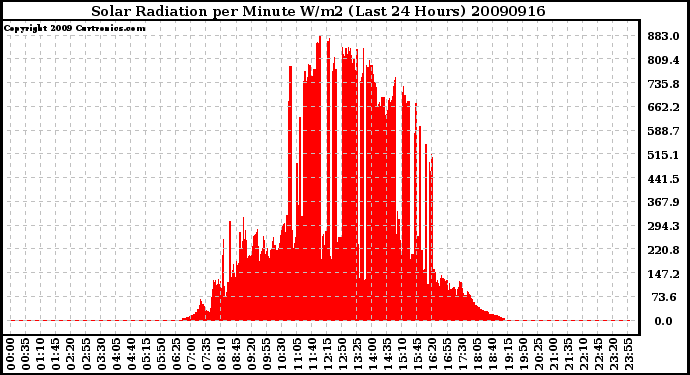Click the 08:10 time axis label
The image size is (690, 375).
coord(221,354)
